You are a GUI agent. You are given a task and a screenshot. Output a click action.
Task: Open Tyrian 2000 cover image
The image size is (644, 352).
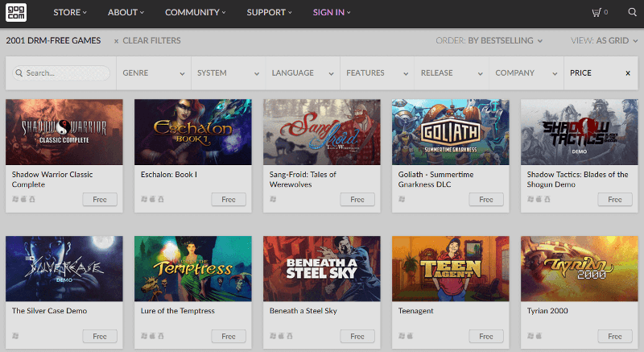579,268
